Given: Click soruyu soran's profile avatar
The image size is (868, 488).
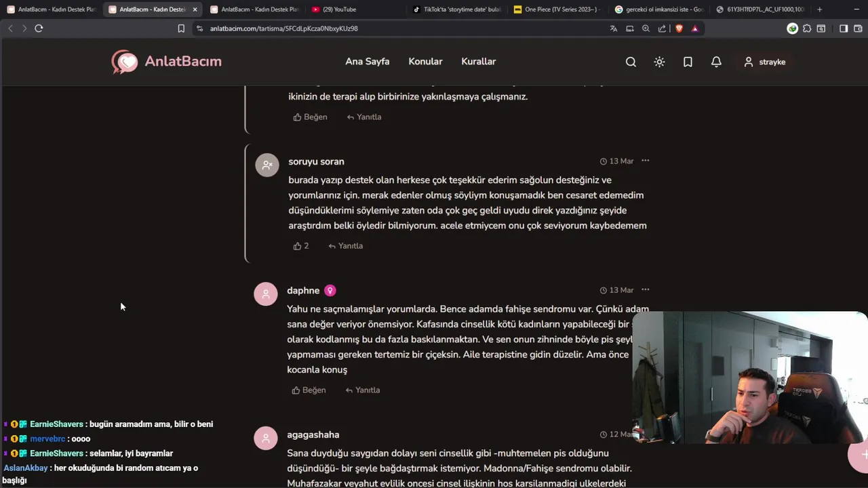Looking at the screenshot, I should [x=267, y=165].
